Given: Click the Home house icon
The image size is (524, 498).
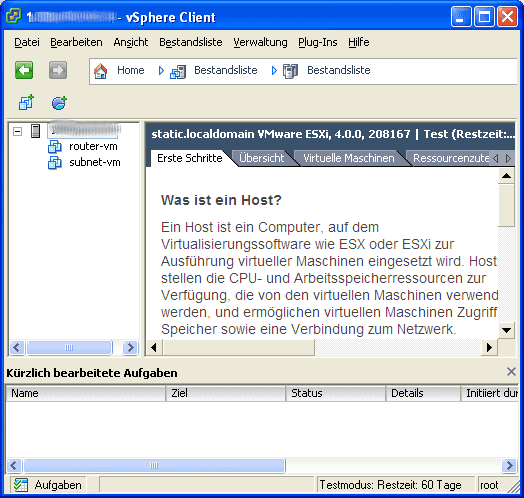Looking at the screenshot, I should [x=100, y=71].
